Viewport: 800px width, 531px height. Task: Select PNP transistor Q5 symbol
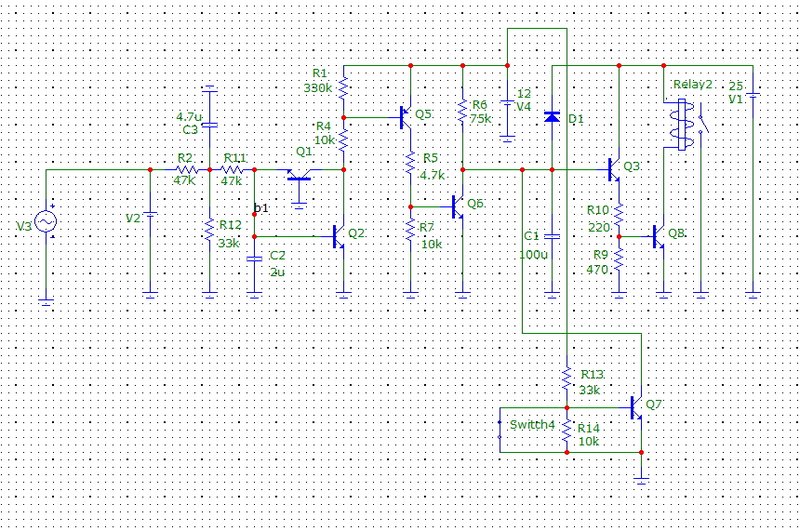point(406,117)
